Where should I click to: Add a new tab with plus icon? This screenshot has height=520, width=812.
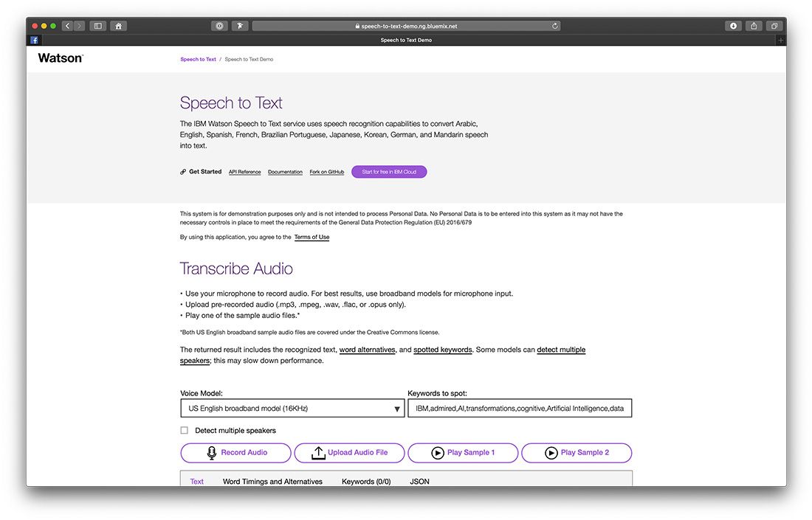(x=780, y=40)
